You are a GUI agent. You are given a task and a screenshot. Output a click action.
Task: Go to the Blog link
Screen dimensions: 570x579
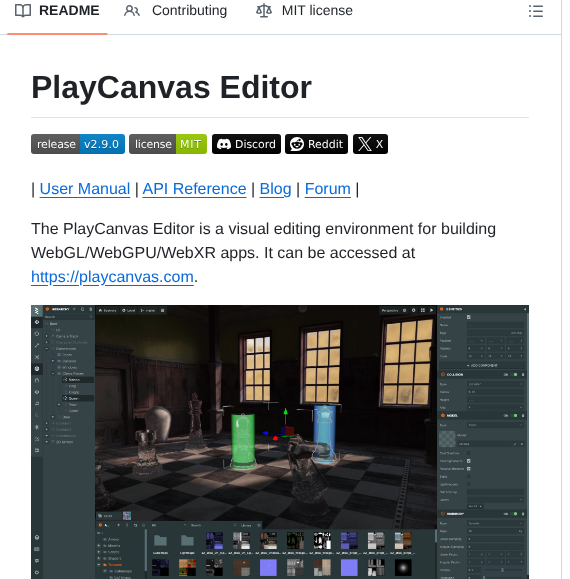pos(275,189)
